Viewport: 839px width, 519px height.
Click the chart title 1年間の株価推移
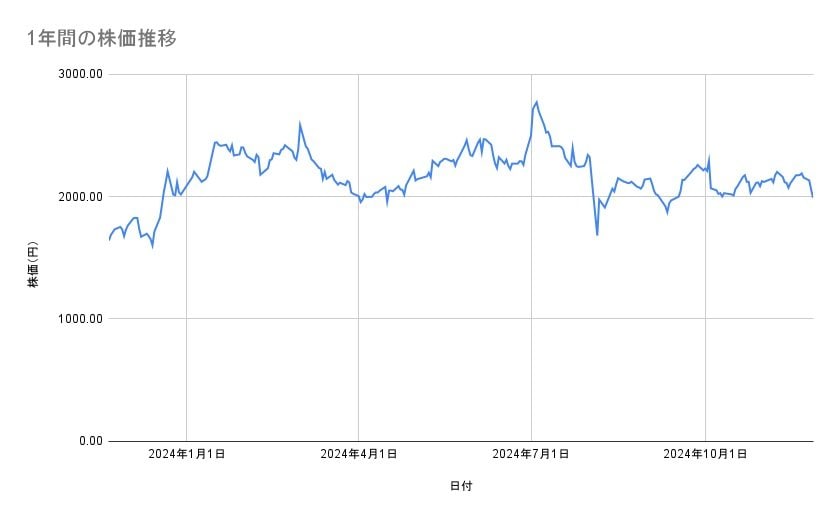click(102, 39)
